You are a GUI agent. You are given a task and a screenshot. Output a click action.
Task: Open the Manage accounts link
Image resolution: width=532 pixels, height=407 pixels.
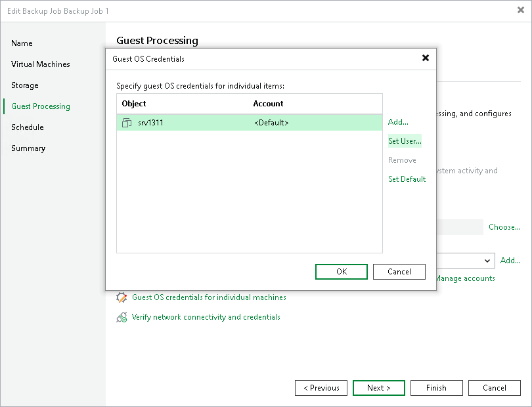tap(464, 278)
